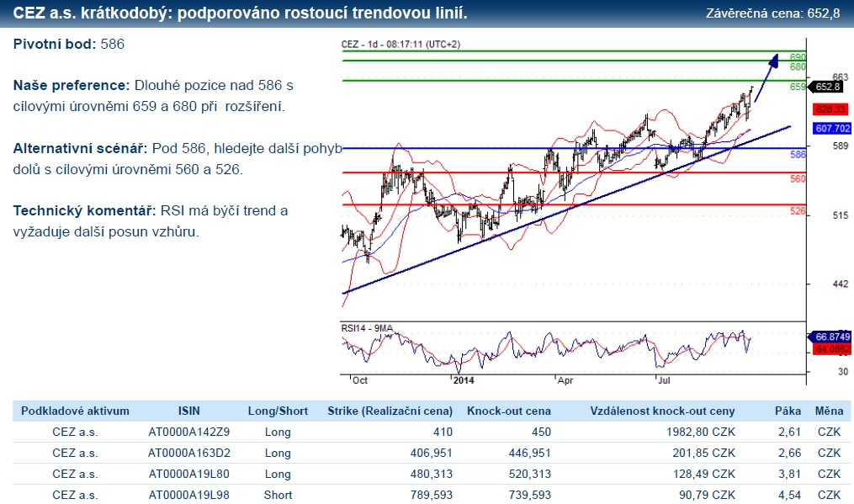The width and height of the screenshot is (854, 504).
Task: Select the 589 value on the price axis
Action: coord(841,146)
